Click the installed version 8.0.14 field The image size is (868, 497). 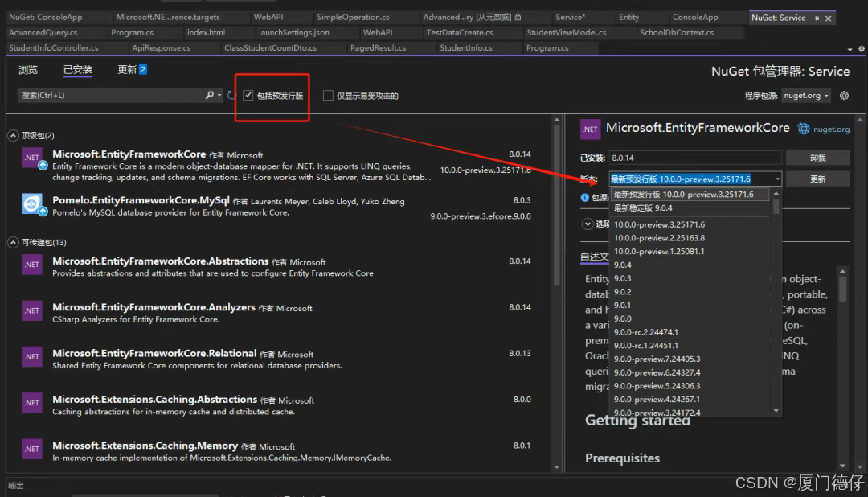tap(695, 158)
